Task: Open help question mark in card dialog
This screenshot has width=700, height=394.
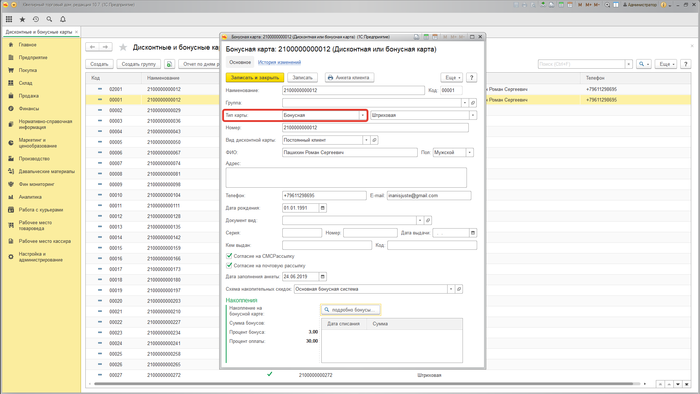Action: pyautogui.click(x=471, y=78)
